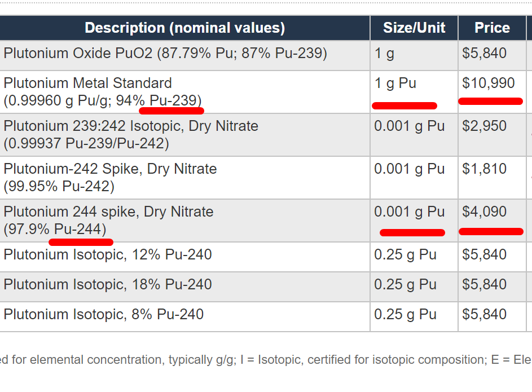Click the Price column header

492,28
